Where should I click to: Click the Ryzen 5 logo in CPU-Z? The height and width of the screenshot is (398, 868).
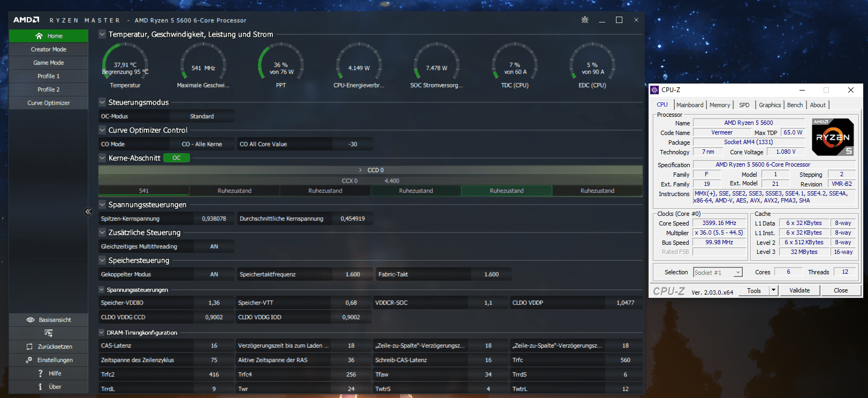coord(833,137)
